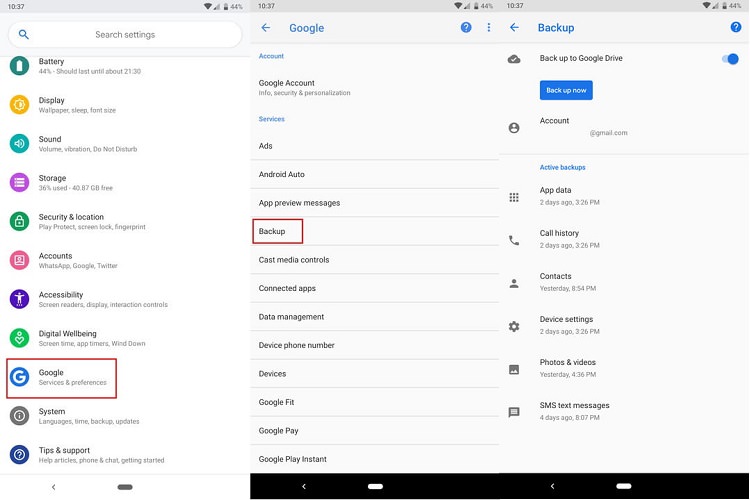The height and width of the screenshot is (500, 750).
Task: Tap nav back arrow on Backup screen
Action: pos(552,486)
